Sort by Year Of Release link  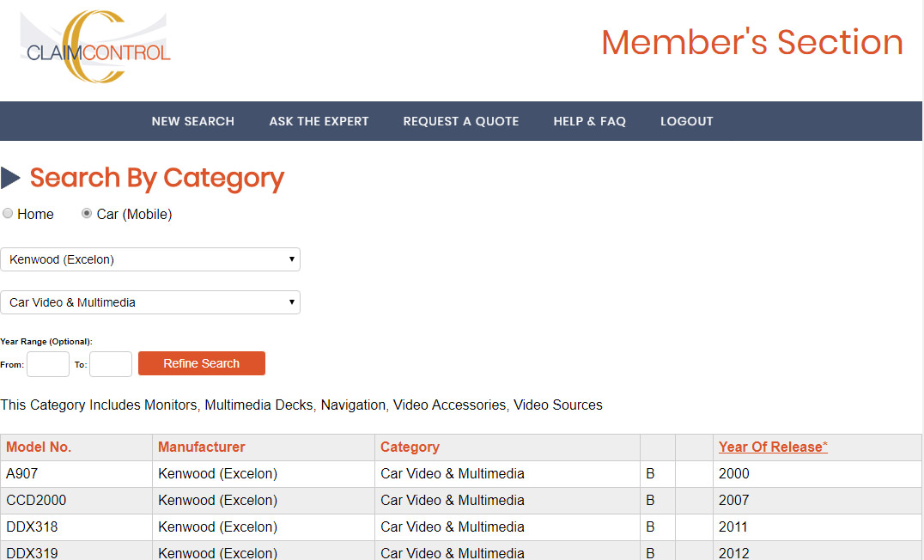[773, 447]
